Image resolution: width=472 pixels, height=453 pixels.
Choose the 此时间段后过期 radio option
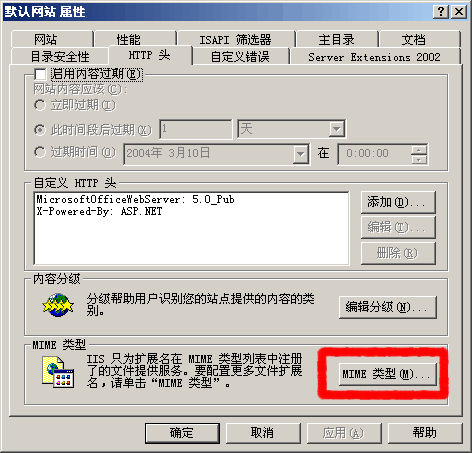point(40,130)
